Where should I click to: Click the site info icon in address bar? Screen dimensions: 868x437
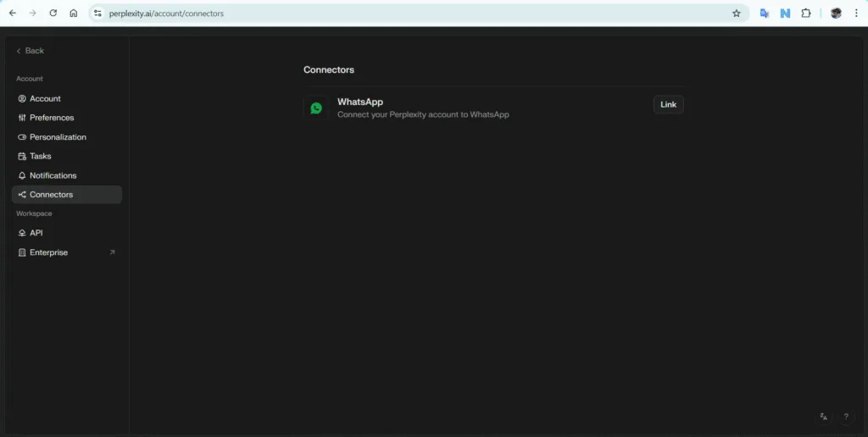tap(97, 14)
